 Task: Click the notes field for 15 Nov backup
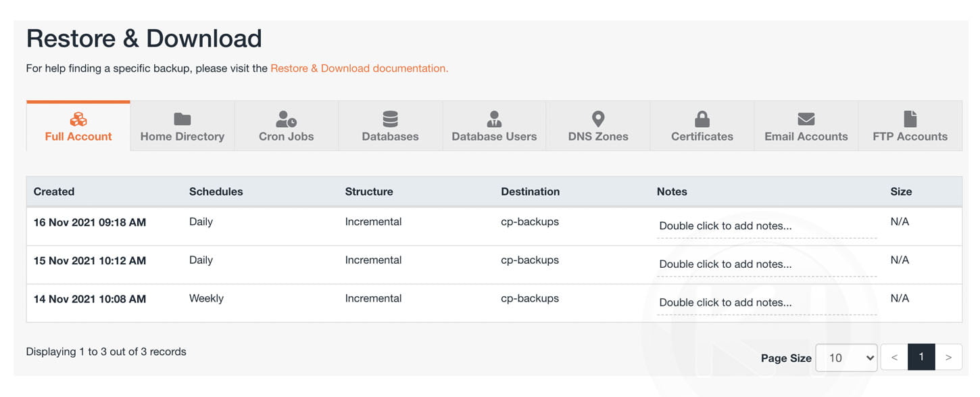pos(766,265)
